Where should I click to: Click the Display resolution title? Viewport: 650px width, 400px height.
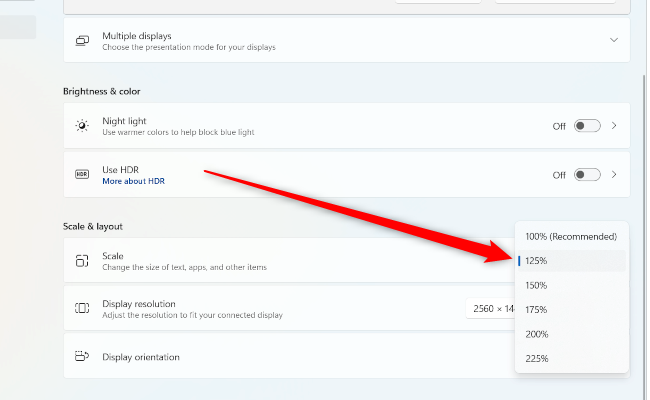pos(138,304)
